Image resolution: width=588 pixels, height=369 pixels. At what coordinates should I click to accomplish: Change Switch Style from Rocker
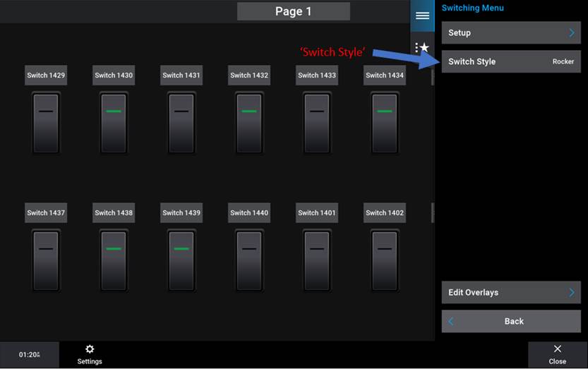511,61
